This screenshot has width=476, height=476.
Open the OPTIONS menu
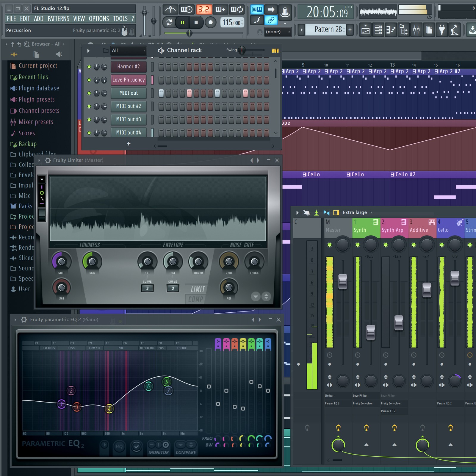point(99,18)
